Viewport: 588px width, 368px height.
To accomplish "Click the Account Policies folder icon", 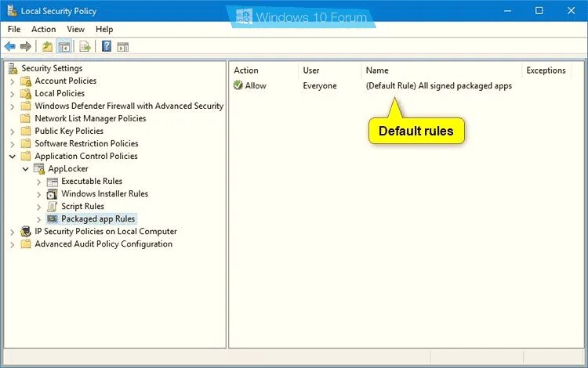I will tap(26, 81).
